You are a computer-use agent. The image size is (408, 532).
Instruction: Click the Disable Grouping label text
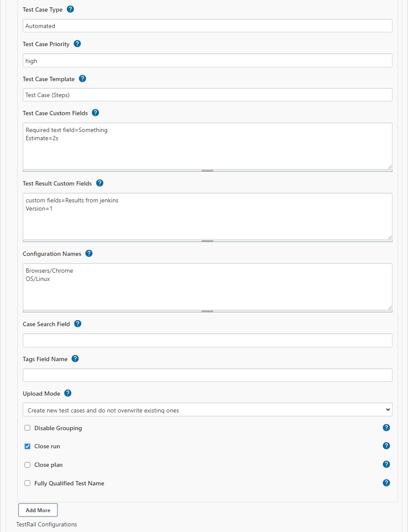click(x=58, y=428)
